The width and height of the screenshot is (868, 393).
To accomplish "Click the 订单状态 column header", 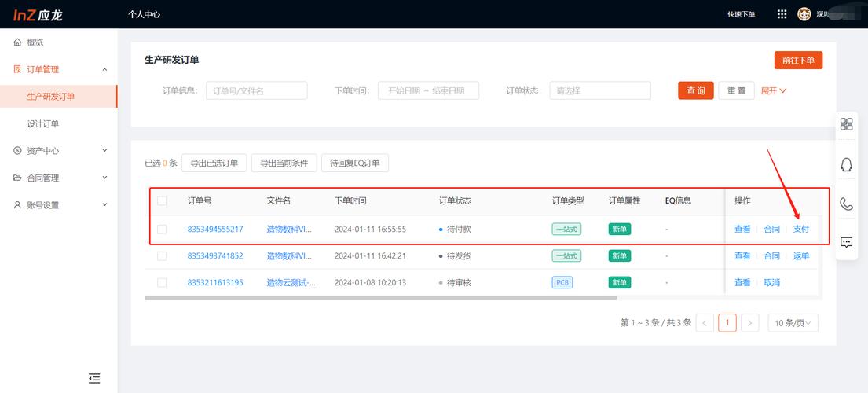I will pyautogui.click(x=455, y=201).
